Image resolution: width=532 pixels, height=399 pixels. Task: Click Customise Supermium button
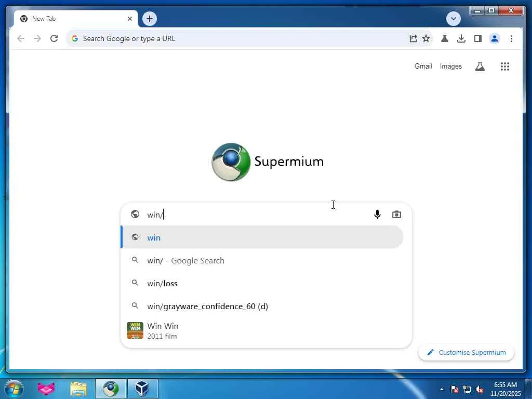(467, 353)
